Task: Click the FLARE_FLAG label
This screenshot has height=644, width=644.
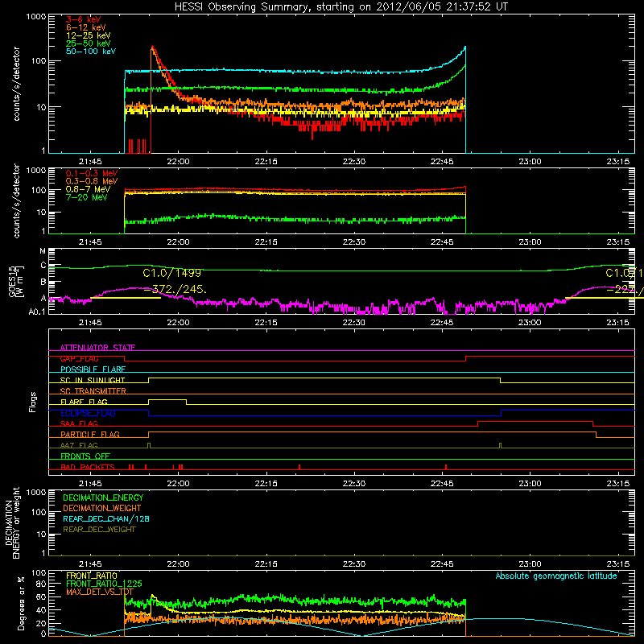Action: click(x=84, y=402)
